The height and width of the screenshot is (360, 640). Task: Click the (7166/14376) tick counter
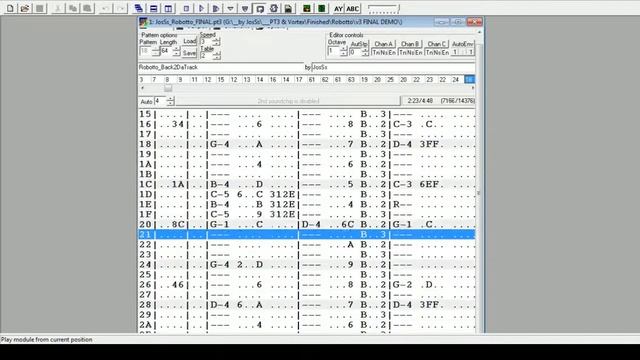(458, 101)
